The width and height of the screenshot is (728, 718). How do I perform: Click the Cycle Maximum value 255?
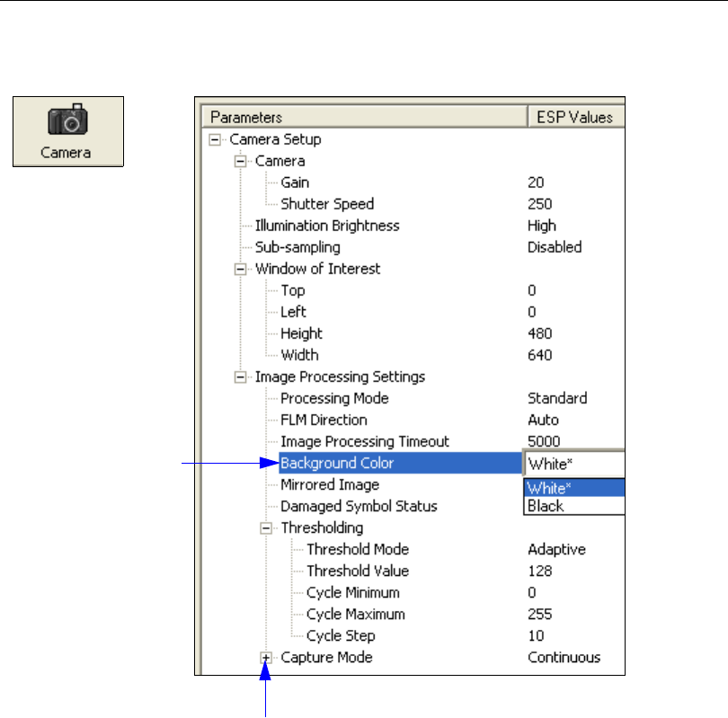539,614
